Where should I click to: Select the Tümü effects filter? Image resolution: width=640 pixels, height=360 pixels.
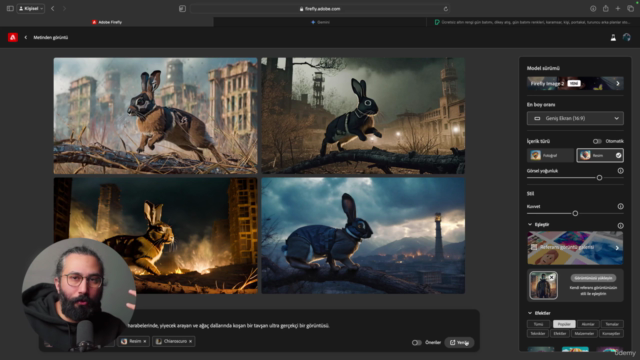(538, 324)
